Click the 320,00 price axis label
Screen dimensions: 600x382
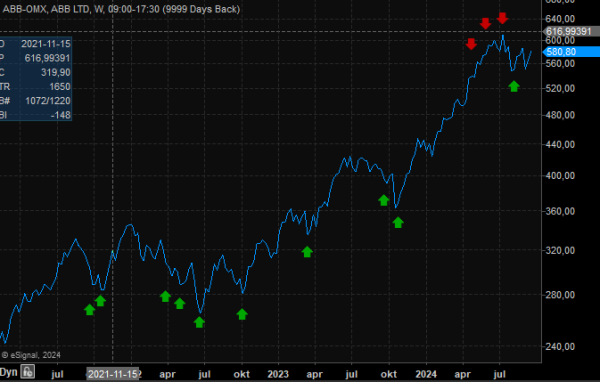560,250
